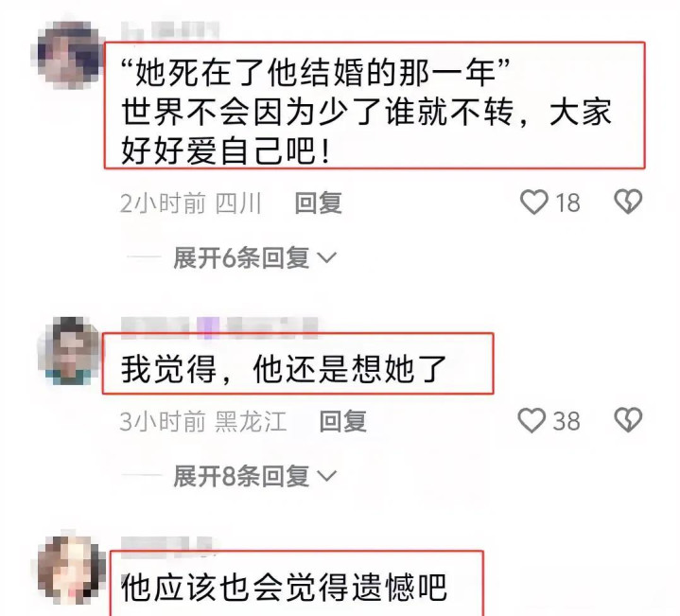
Task: Like the comment with 38 likes
Action: (x=532, y=420)
